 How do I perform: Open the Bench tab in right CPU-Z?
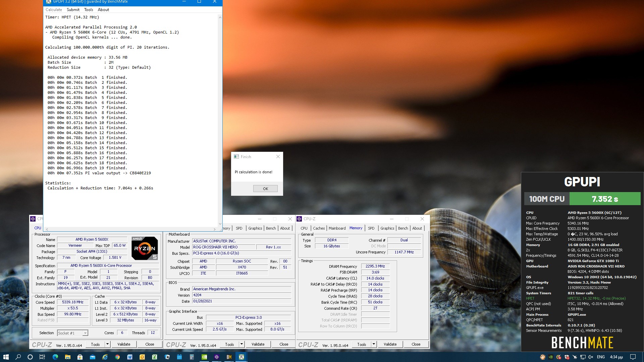(403, 228)
